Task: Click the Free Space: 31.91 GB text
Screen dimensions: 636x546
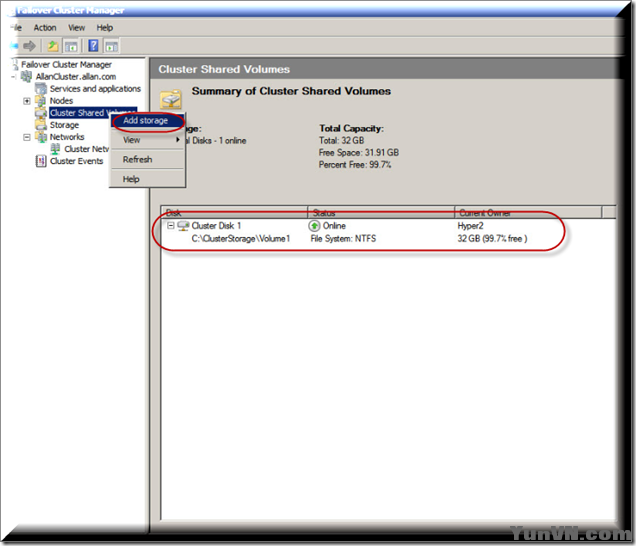Action: [x=359, y=153]
